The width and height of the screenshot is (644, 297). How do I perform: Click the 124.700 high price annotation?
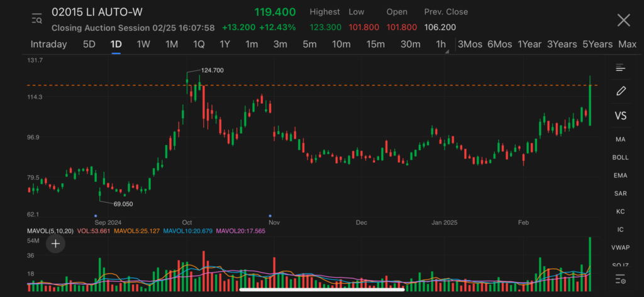[x=213, y=70]
